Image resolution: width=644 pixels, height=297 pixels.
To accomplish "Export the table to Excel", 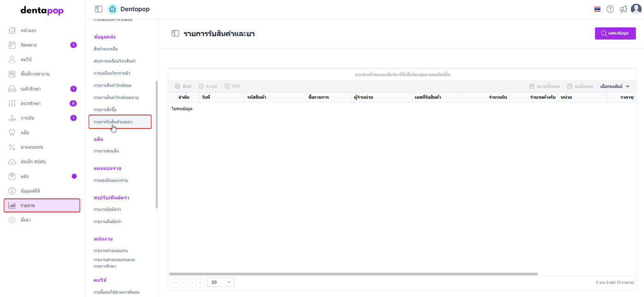I will (208, 86).
